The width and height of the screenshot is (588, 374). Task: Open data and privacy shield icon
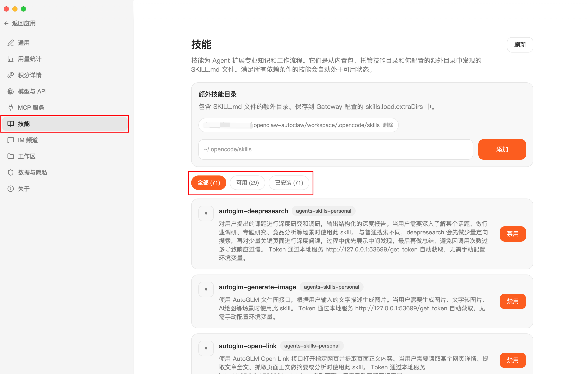(x=10, y=172)
